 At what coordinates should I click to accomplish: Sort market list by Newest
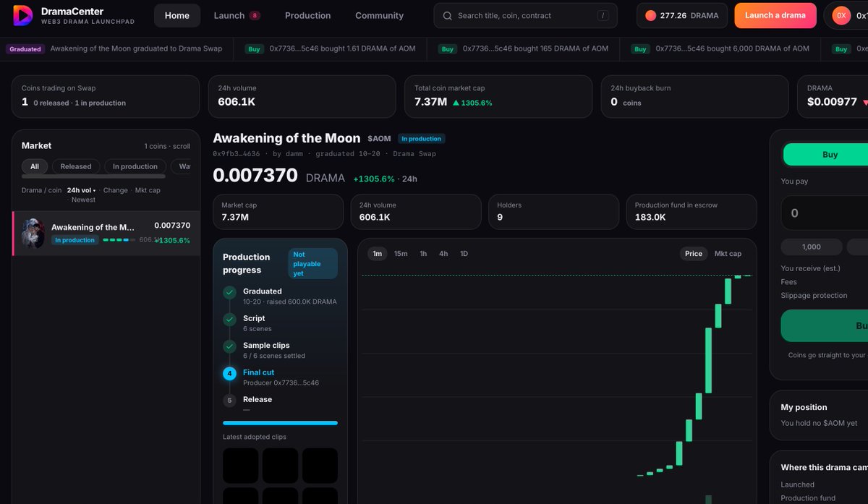[84, 200]
